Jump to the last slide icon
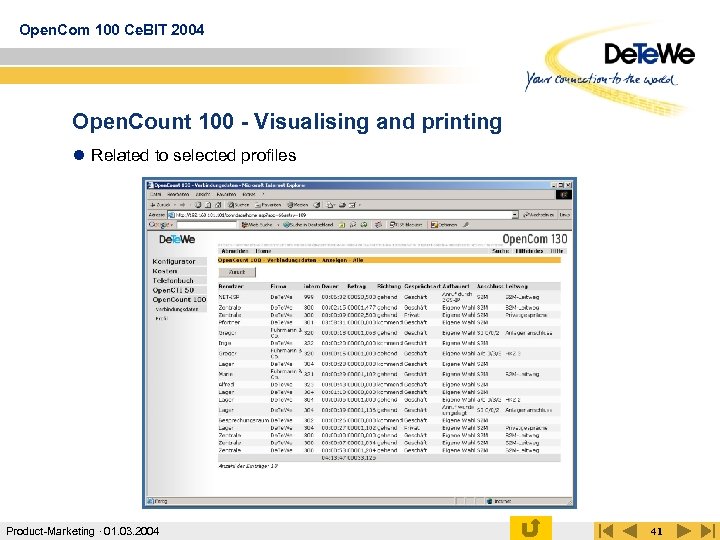 (708, 531)
